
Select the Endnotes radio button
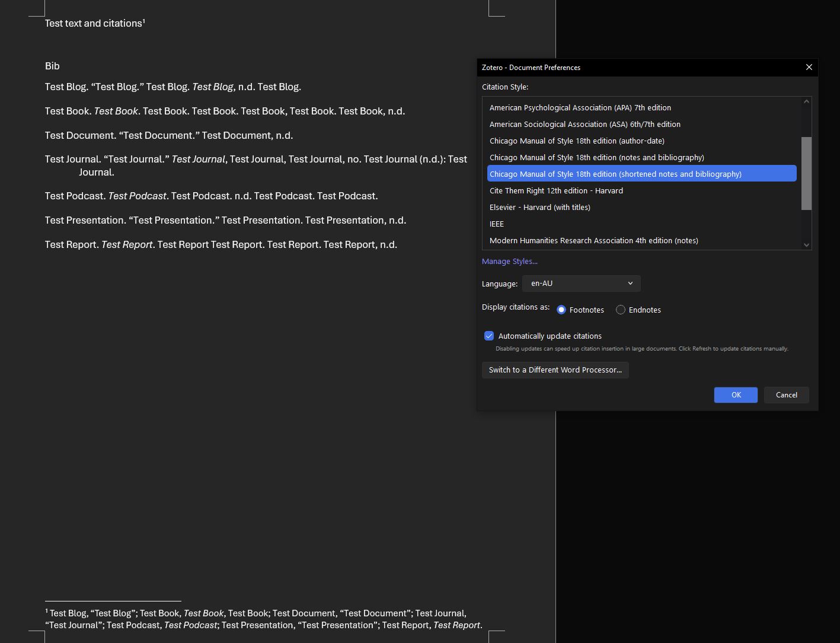click(x=621, y=310)
